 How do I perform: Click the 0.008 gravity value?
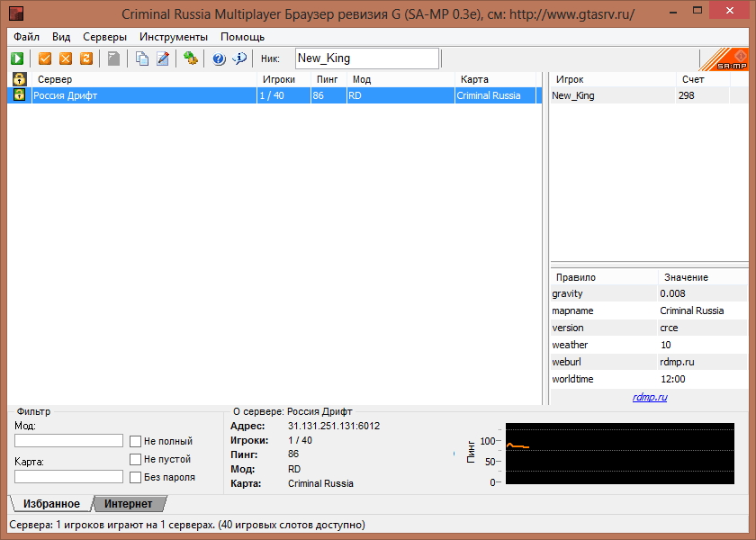pos(672,293)
